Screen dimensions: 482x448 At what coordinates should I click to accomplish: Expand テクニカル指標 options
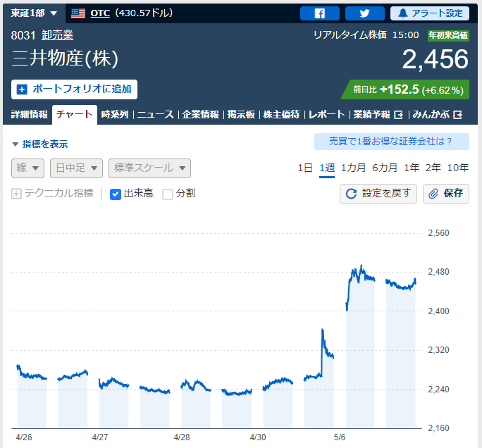52,193
